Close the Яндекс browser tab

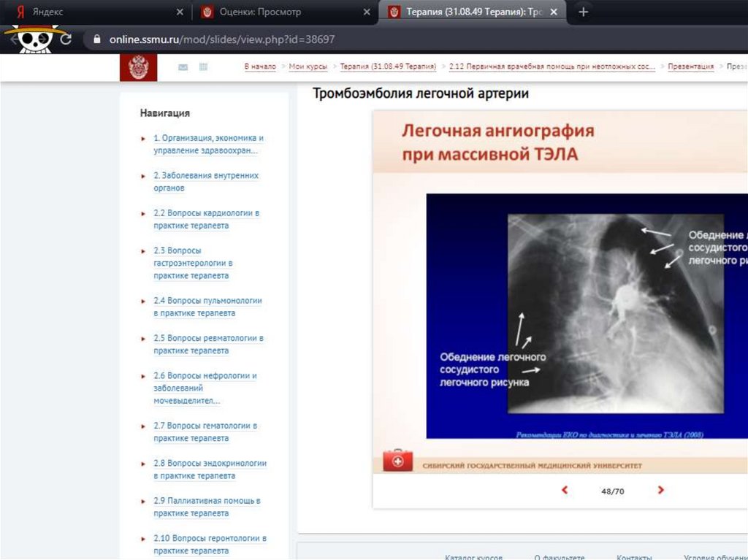[x=180, y=12]
